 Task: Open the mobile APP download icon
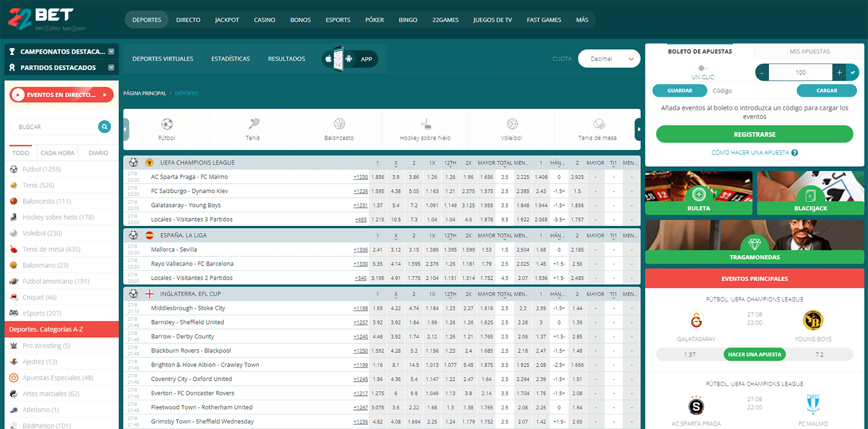pos(350,59)
